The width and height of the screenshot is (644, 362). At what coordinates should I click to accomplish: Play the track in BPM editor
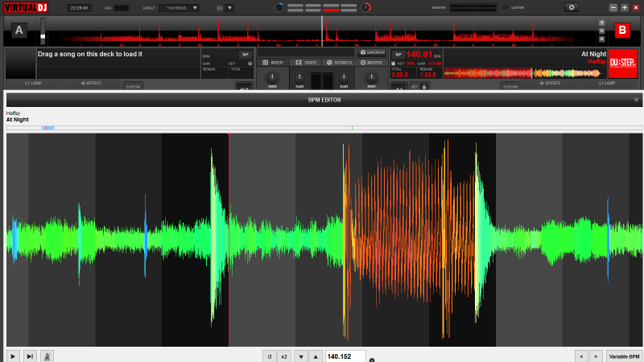click(x=13, y=356)
